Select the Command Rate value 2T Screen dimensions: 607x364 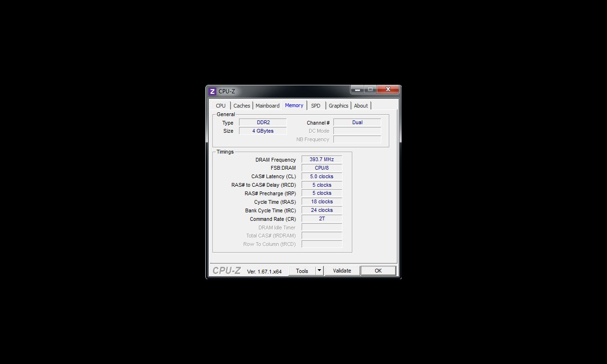pyautogui.click(x=322, y=218)
